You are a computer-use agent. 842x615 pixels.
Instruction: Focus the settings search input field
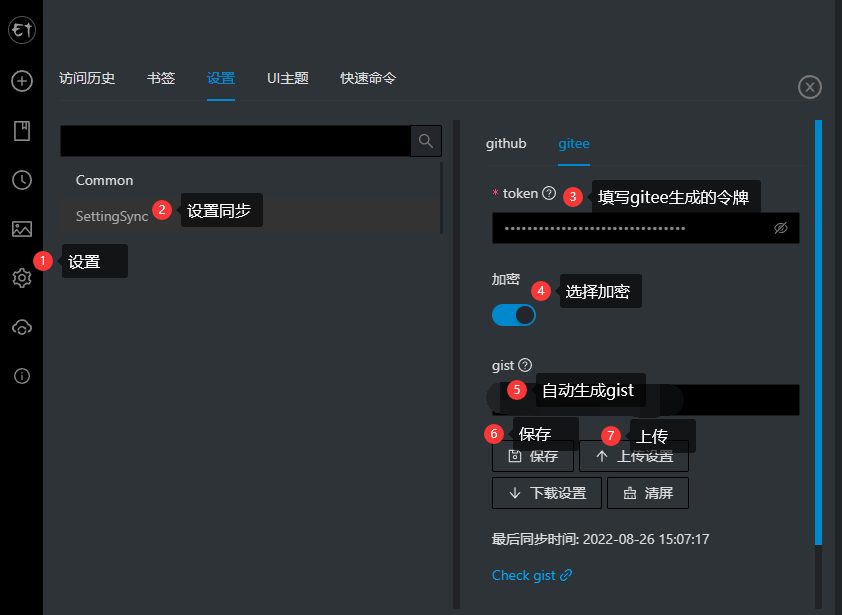point(235,141)
